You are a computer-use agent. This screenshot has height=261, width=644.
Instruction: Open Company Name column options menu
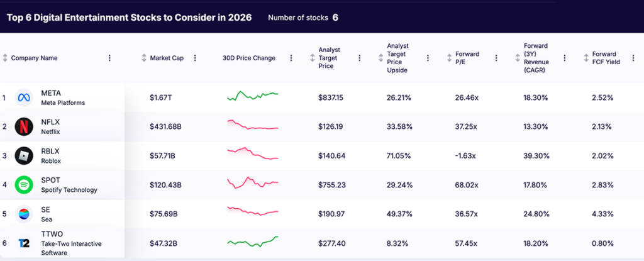point(109,58)
